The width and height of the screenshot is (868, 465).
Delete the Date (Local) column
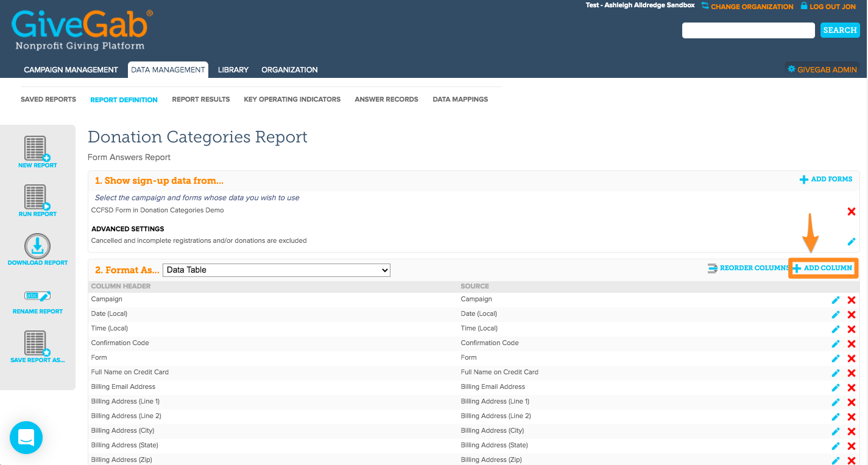pyautogui.click(x=852, y=315)
